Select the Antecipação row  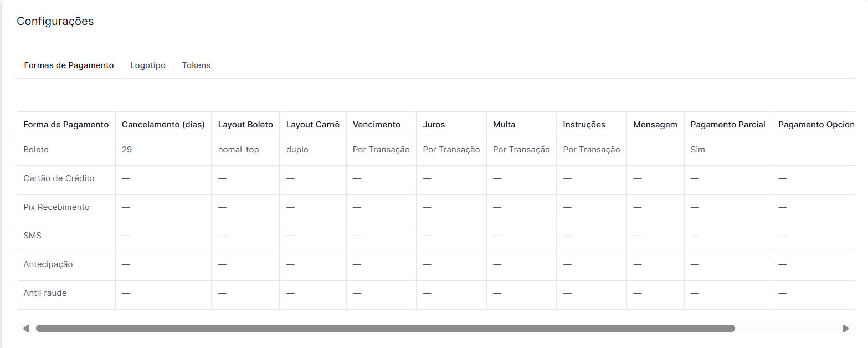point(48,264)
